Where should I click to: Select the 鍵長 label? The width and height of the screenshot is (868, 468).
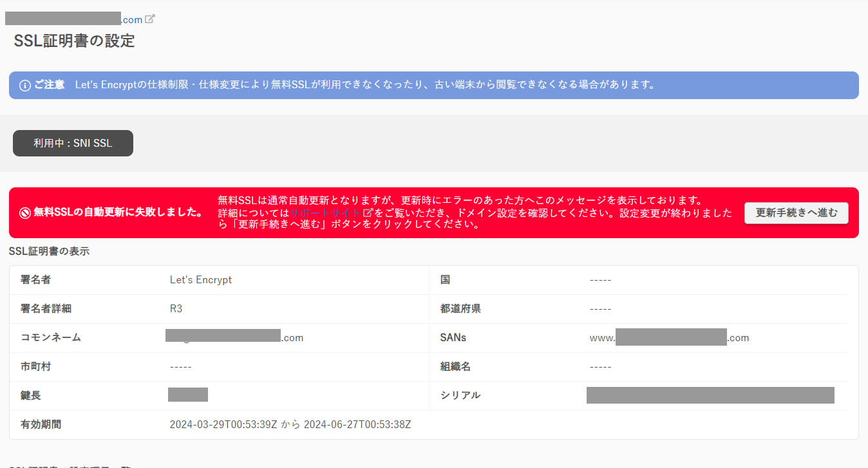click(30, 395)
